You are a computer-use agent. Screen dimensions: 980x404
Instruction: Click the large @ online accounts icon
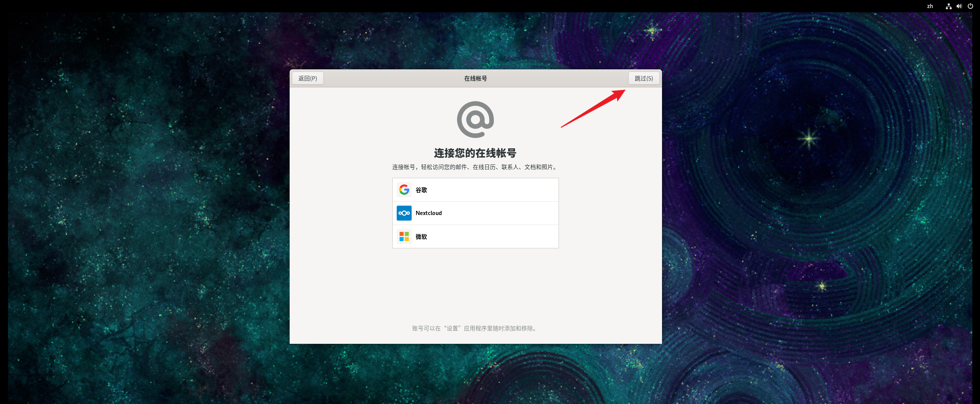(475, 120)
